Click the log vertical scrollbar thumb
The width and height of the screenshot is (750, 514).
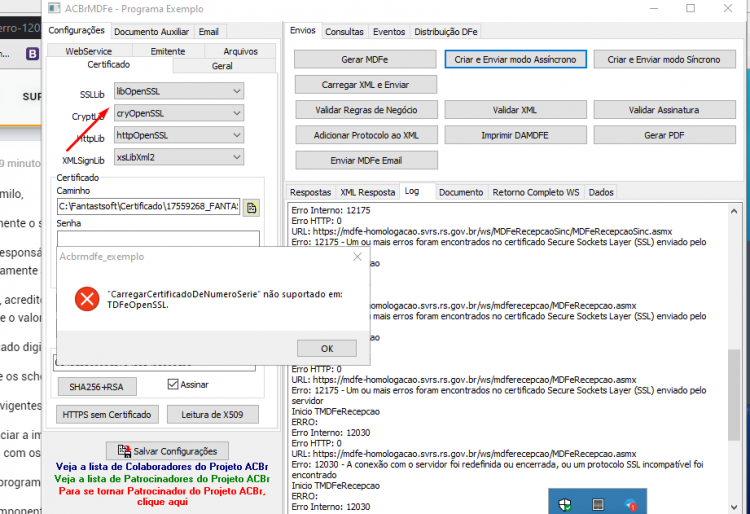(734, 394)
